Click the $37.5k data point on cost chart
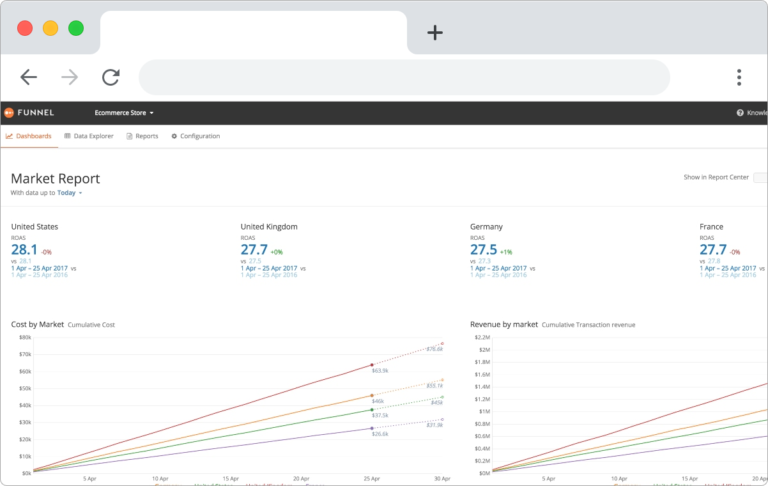This screenshot has width=768, height=486. 372,410
